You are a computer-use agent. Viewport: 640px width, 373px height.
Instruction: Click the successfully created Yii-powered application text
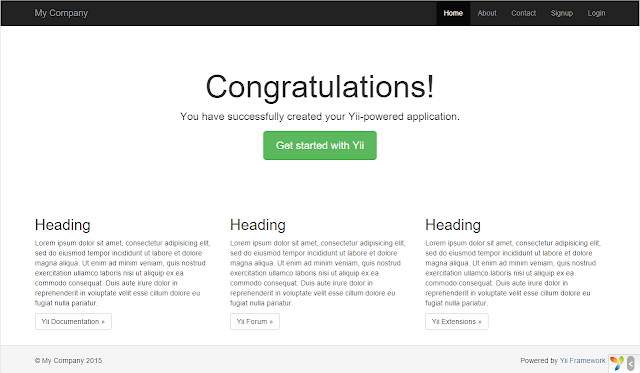pos(320,117)
